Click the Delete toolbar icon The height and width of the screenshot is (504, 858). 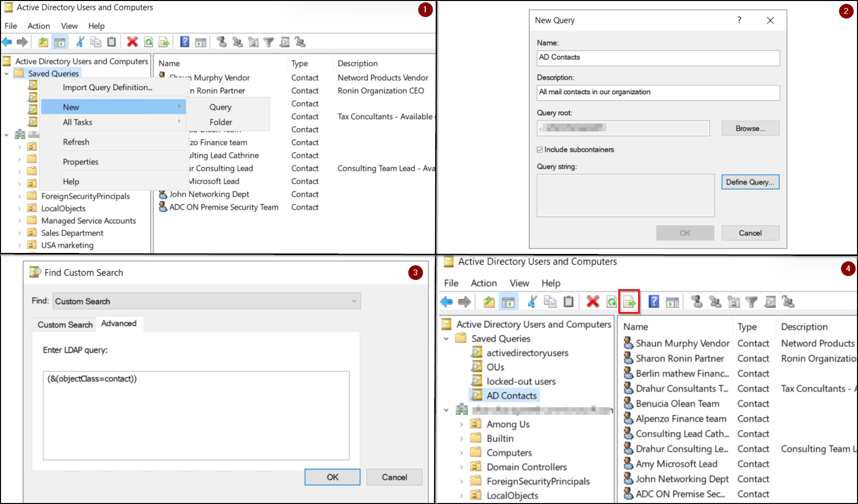coord(132,42)
